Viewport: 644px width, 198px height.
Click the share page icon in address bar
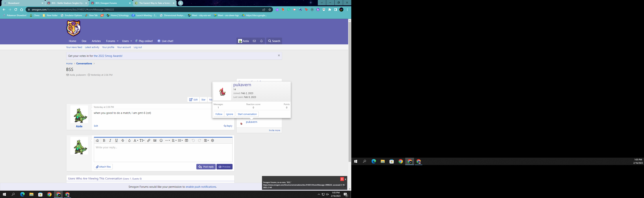[264, 10]
